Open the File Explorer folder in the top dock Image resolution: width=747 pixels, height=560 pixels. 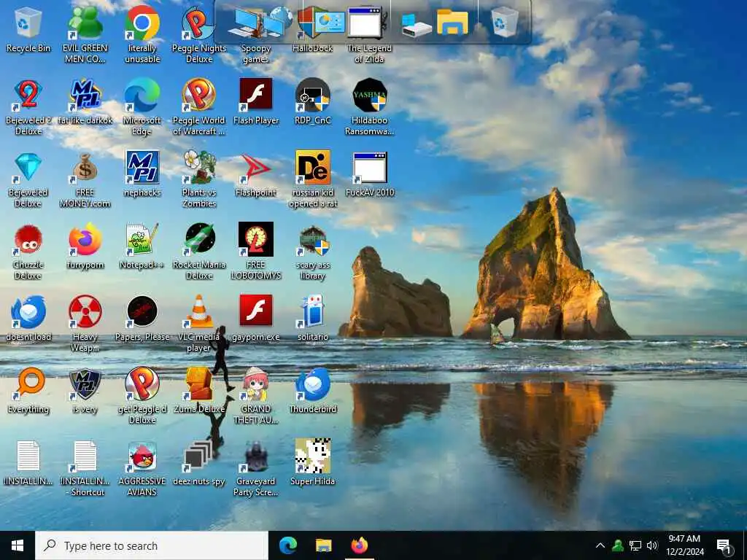[452, 22]
